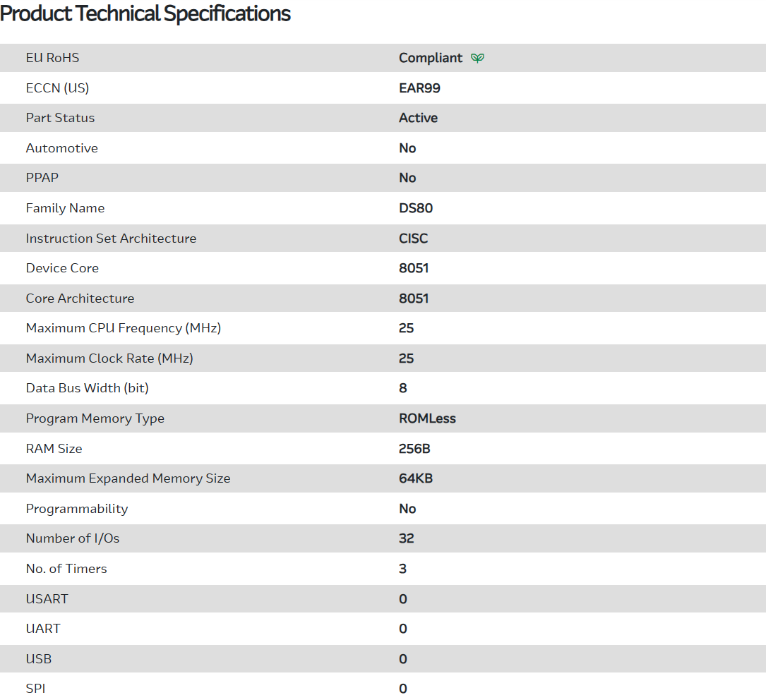The height and width of the screenshot is (700, 766).
Task: Select the EU RoHS label
Action: click(53, 58)
